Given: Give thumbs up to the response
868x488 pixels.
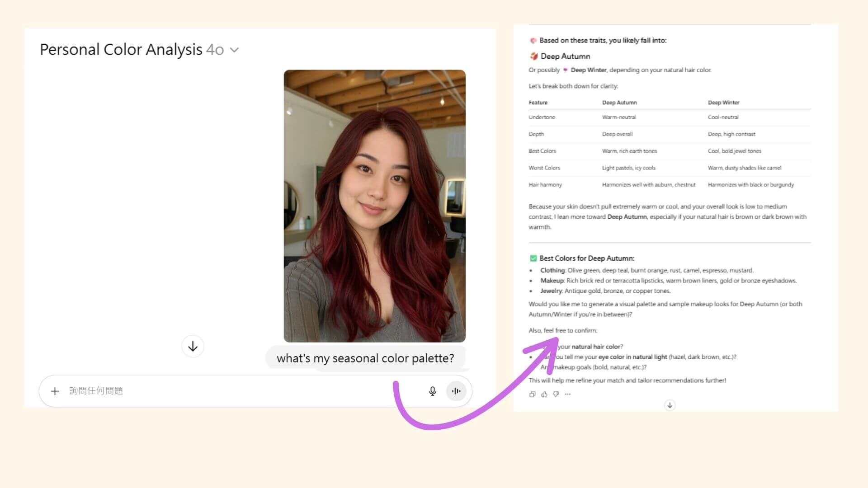Looking at the screenshot, I should 544,394.
